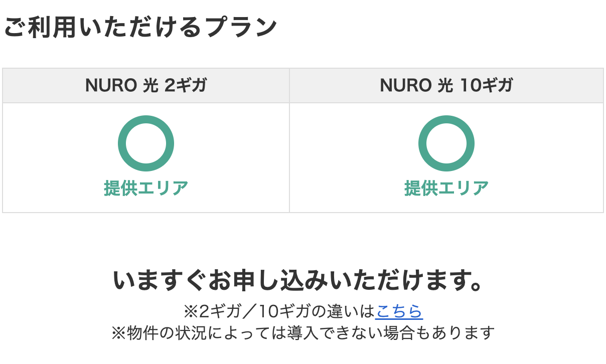Click the green availability circle for NURO 光 10ギガ
Screen dimensions: 606x364
(447, 143)
